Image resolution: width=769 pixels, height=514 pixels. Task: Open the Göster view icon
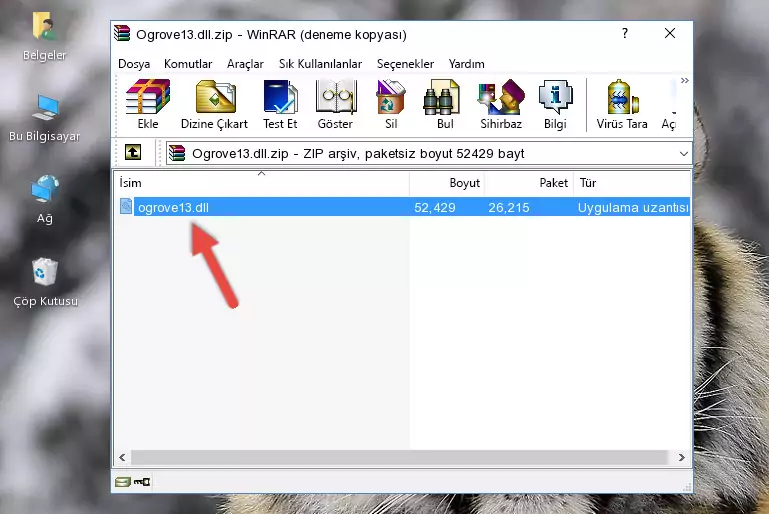(x=335, y=104)
